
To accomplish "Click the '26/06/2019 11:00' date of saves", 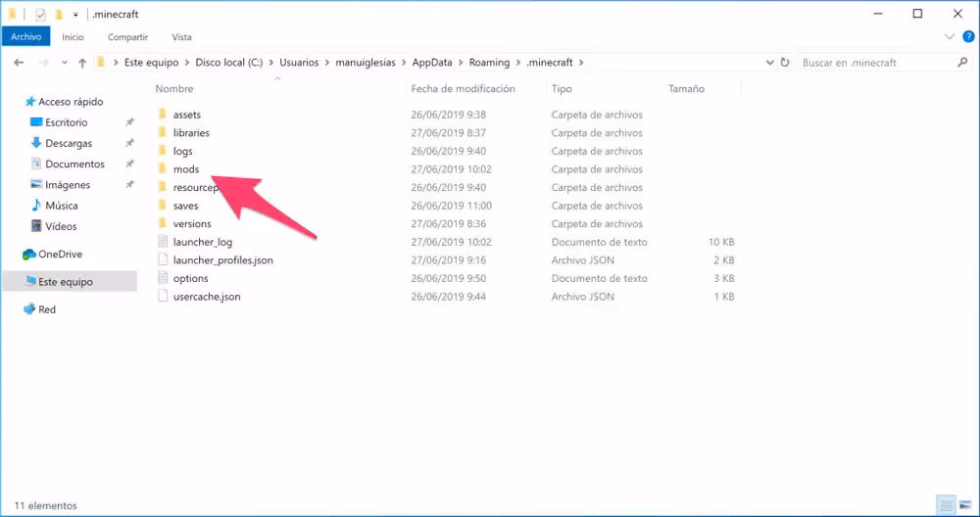I will 451,206.
